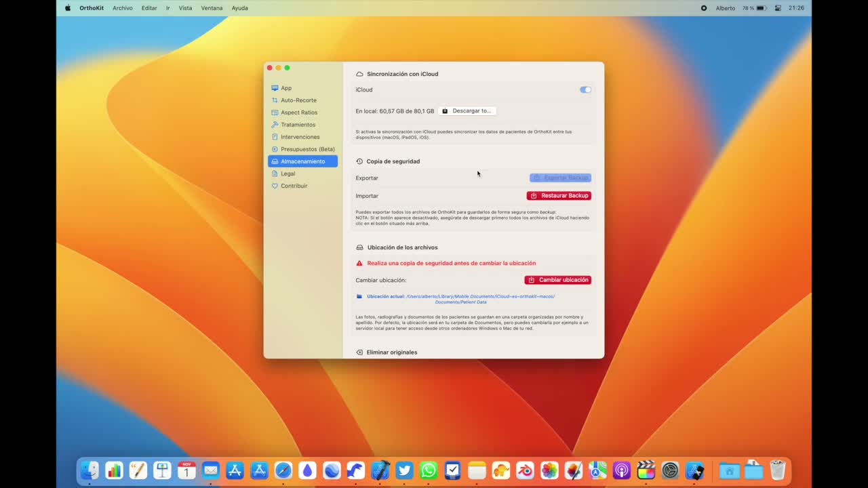Open the Apple menu
Screen dimensions: 868x488
pyautogui.click(x=68, y=8)
